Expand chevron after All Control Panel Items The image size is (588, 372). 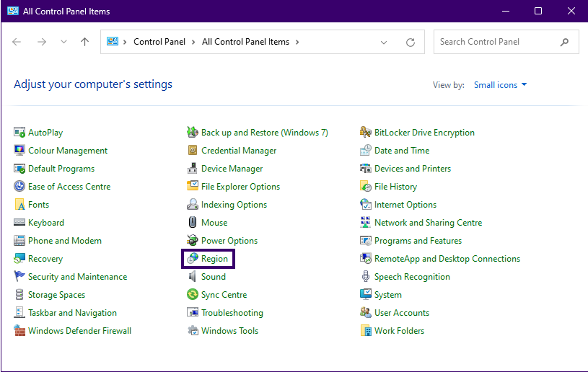tap(297, 42)
